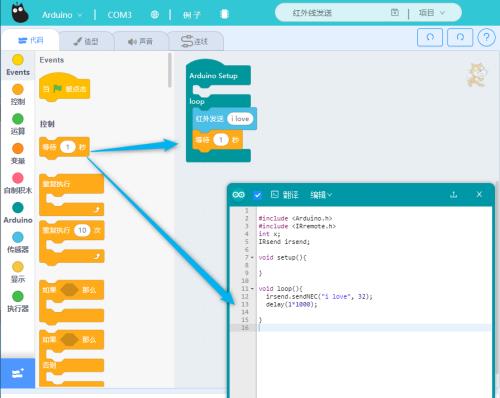Click the delay(1*1000) code line
The image size is (500, 398).
pos(291,304)
